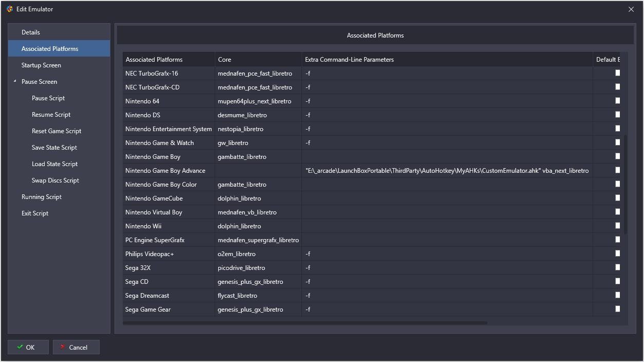Check default emulator for Nintendo Game Boy
Viewport: 644px width, 362px height.
click(617, 156)
